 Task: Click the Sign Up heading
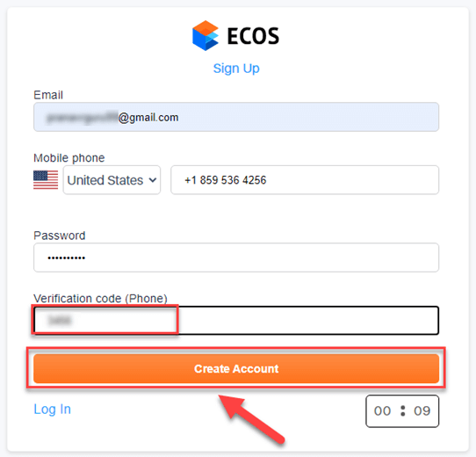click(236, 69)
